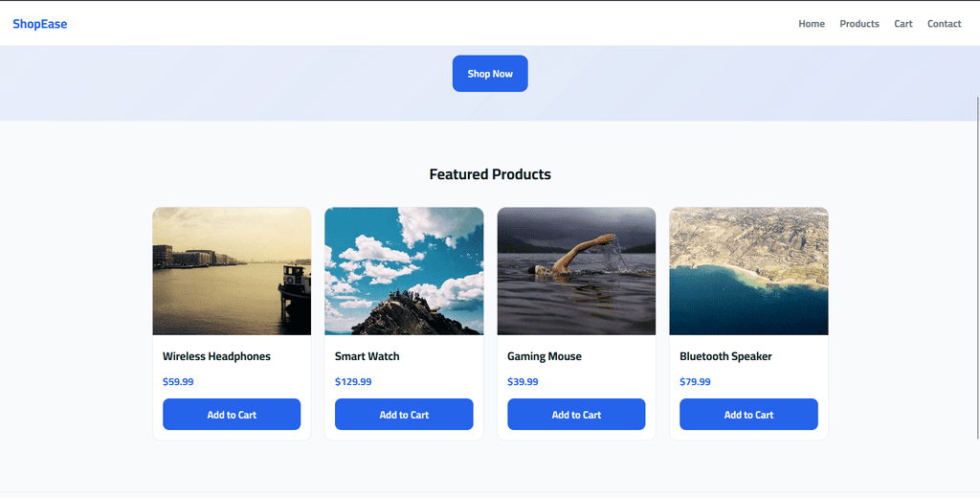
Task: Select the Wireless Headphones product title
Action: [x=216, y=356]
